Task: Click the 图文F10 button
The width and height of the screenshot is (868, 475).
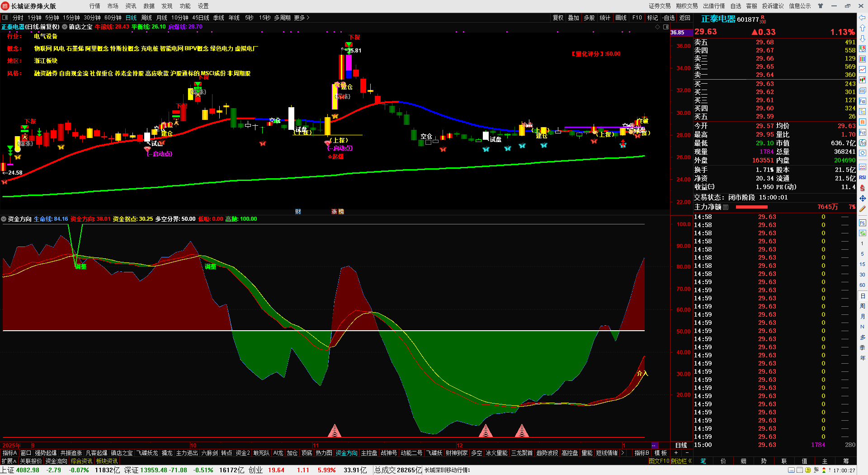Action: click(659, 461)
